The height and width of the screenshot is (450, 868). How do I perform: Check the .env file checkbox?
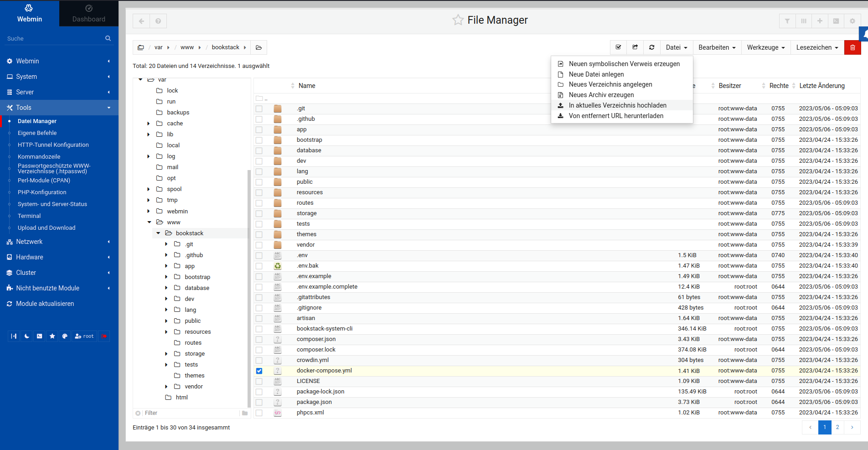(259, 255)
